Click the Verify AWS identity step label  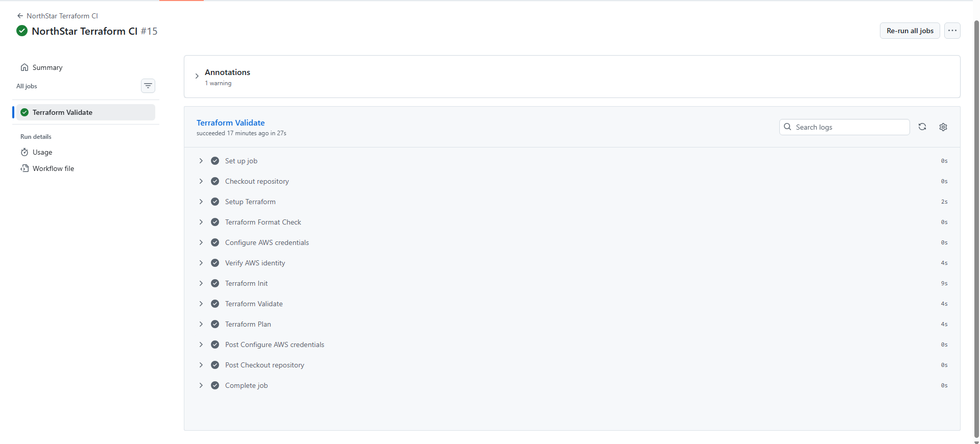click(255, 263)
